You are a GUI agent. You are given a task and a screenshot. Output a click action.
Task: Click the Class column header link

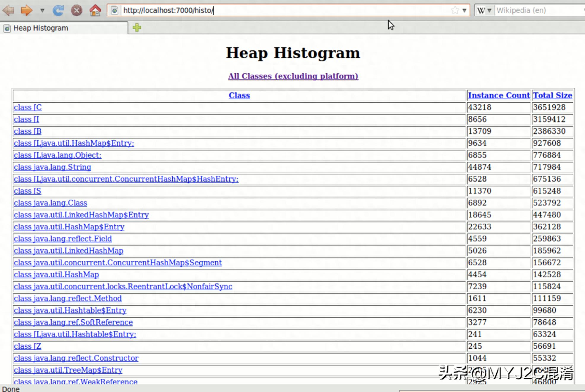tap(239, 95)
